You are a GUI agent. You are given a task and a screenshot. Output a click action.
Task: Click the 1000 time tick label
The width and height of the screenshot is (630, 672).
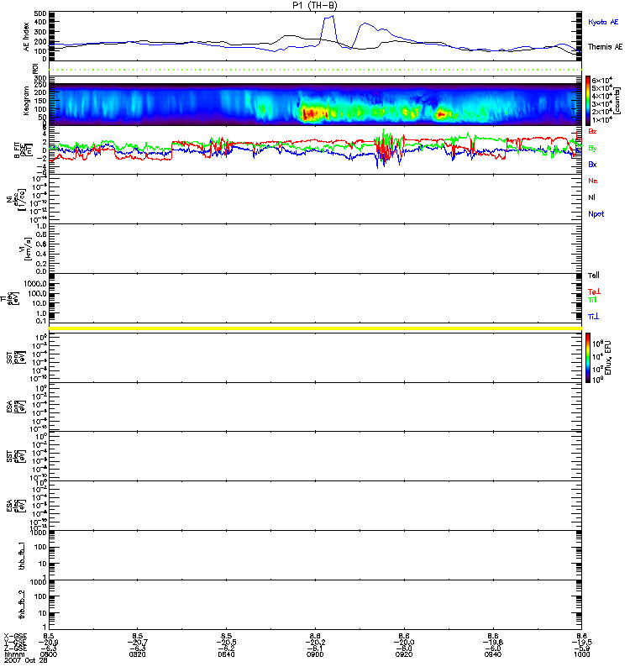tap(581, 654)
